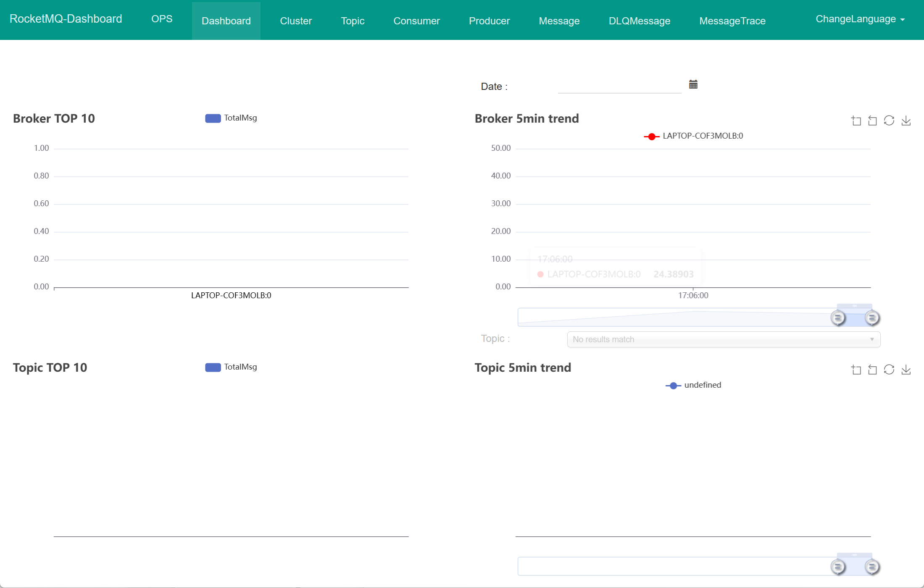Click restore refresh icon in Topic trend
Viewport: 924px width, 588px height.
[x=889, y=370]
